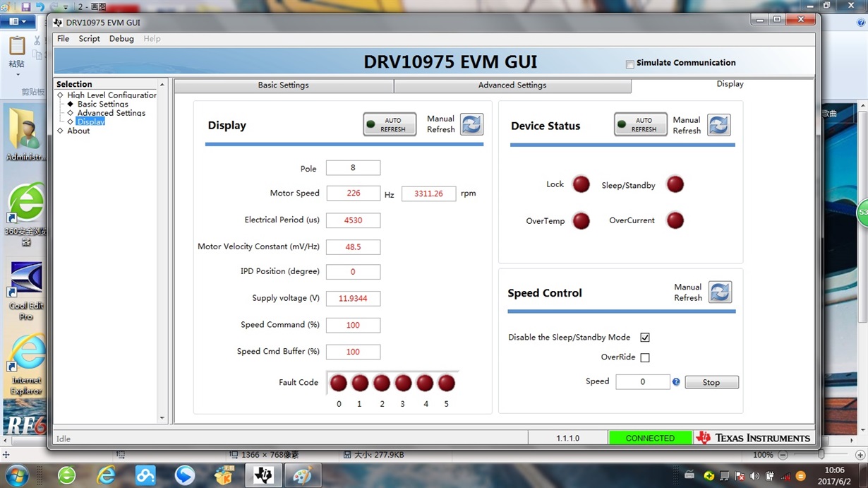868x488 pixels.
Task: Click the Texas Instruments logo in status bar
Action: coord(753,438)
